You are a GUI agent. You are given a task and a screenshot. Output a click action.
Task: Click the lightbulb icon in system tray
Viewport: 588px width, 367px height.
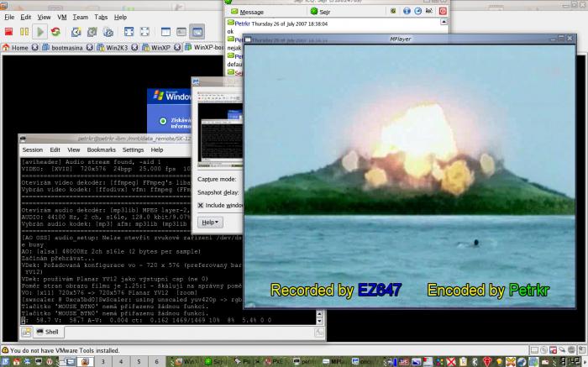[x=499, y=362]
